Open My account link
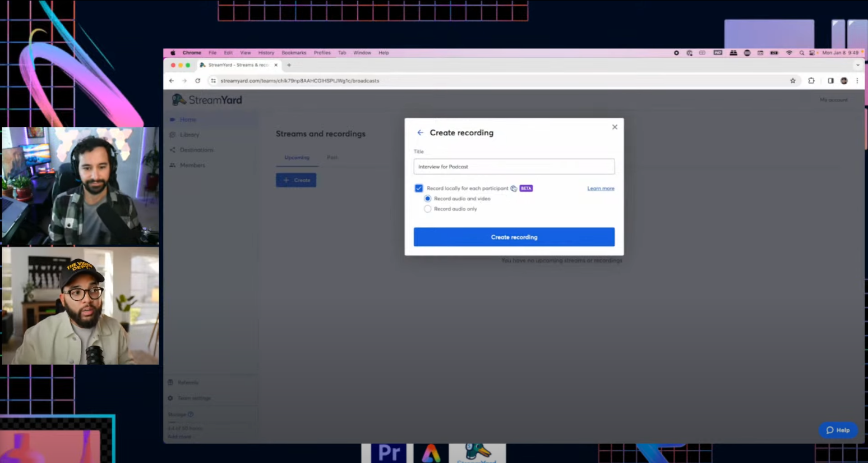This screenshot has width=868, height=463. [x=833, y=100]
